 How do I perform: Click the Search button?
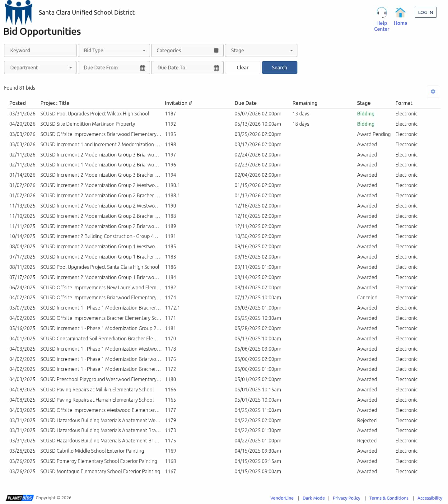pos(279,68)
